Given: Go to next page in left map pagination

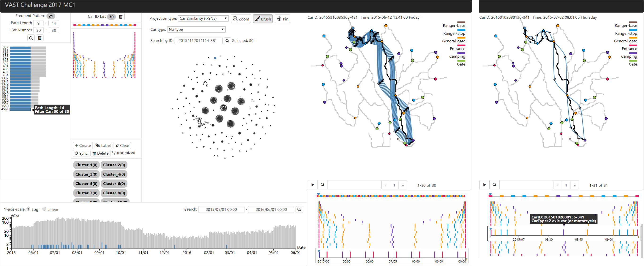Looking at the screenshot, I should coord(403,185).
